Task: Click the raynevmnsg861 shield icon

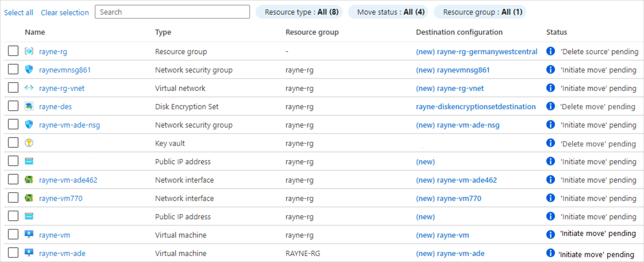Action: click(29, 70)
